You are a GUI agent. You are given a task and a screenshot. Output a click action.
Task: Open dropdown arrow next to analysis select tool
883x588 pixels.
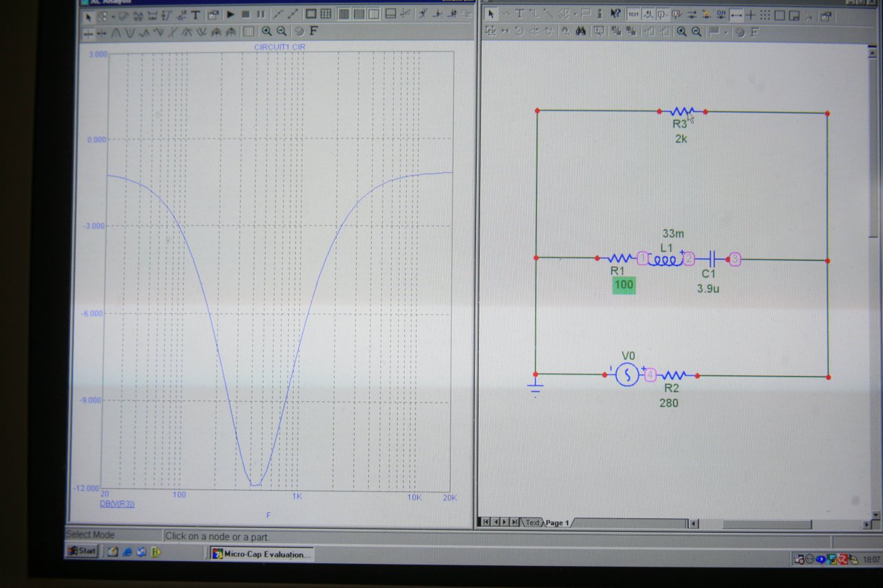tap(113, 15)
